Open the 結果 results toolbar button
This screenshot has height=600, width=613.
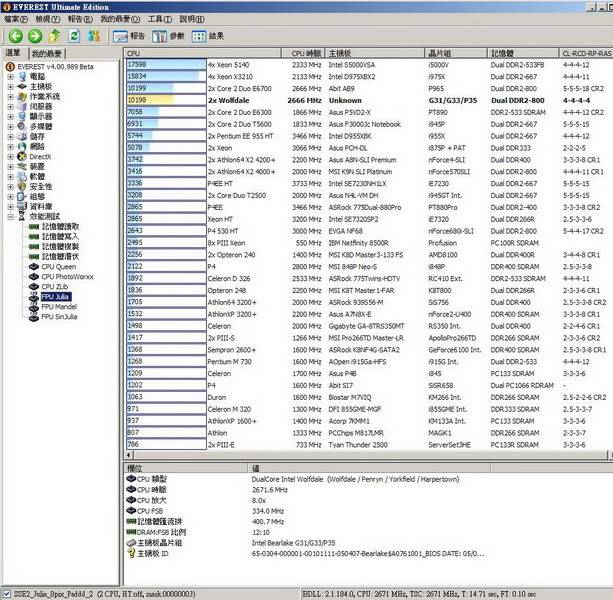point(208,36)
